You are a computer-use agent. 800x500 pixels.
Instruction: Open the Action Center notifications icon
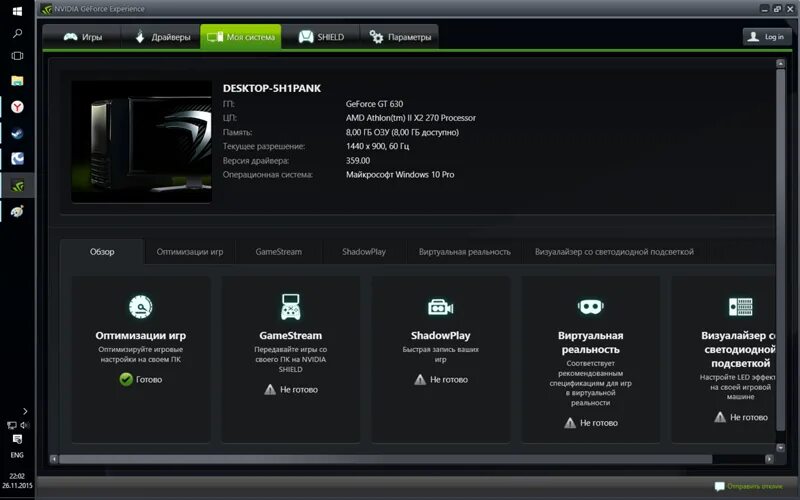[x=17, y=439]
